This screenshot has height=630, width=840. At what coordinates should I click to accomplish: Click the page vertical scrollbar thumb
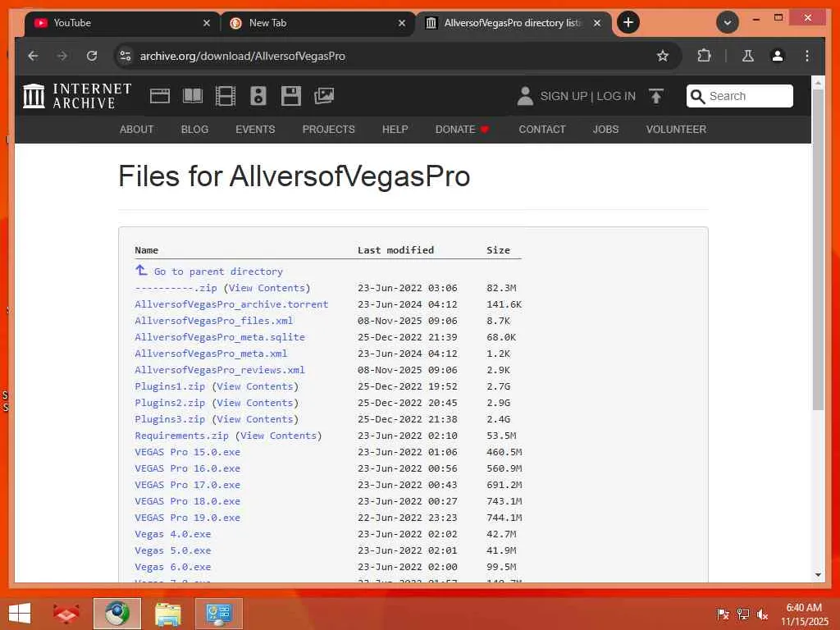(x=818, y=249)
